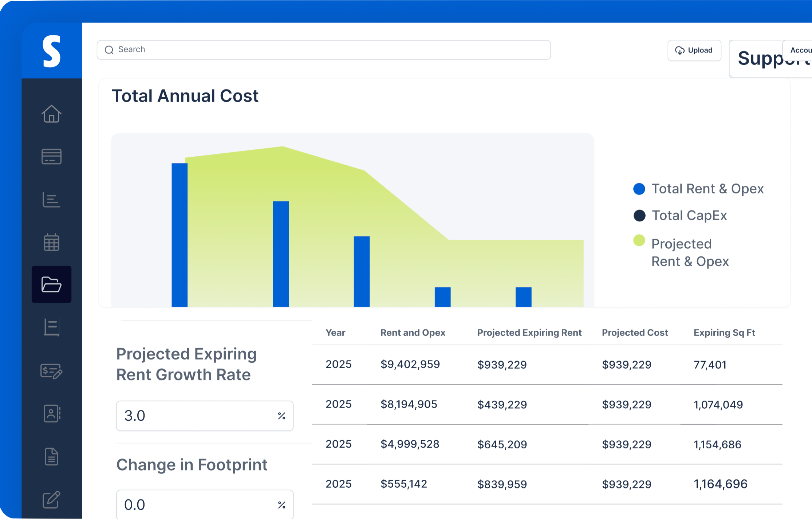
Task: Click the Rent and Opex column header
Action: coord(413,333)
